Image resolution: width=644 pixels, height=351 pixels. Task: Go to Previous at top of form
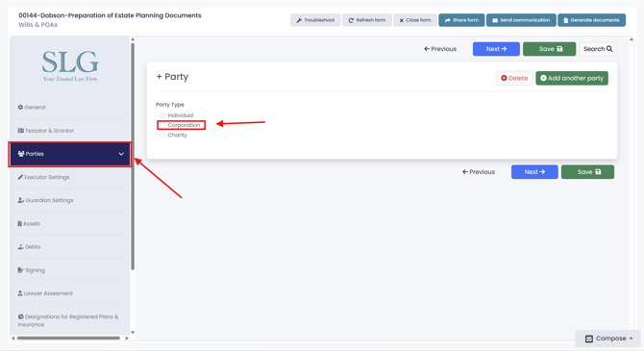[x=440, y=49]
